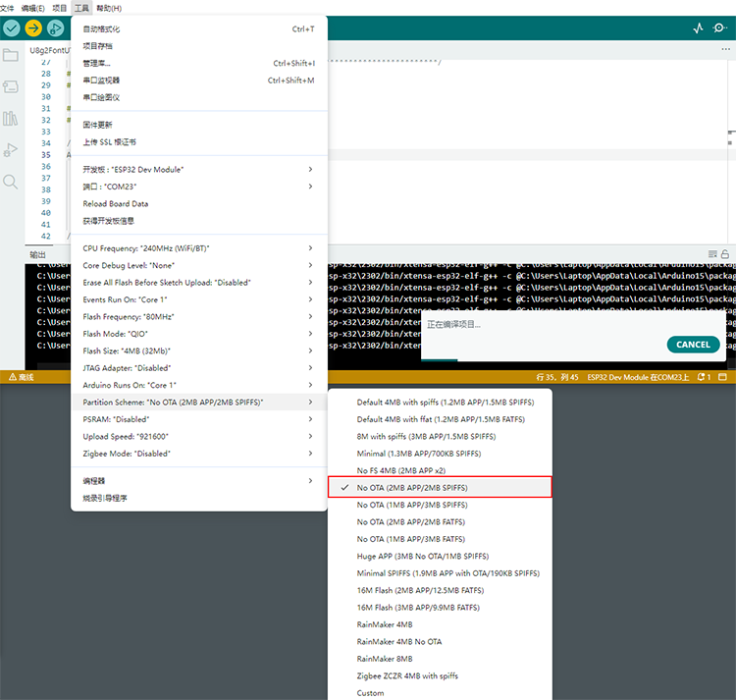736x700 pixels.
Task: Select No FS 4MB (2MB APP x2)
Action: point(440,470)
